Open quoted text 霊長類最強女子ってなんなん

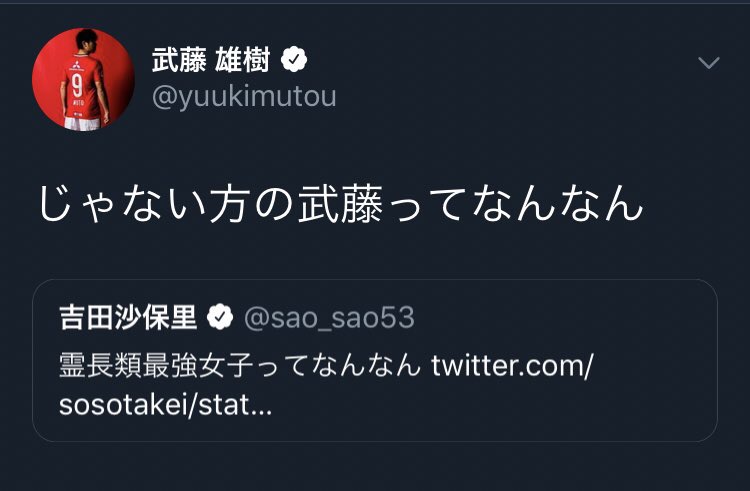point(239,365)
